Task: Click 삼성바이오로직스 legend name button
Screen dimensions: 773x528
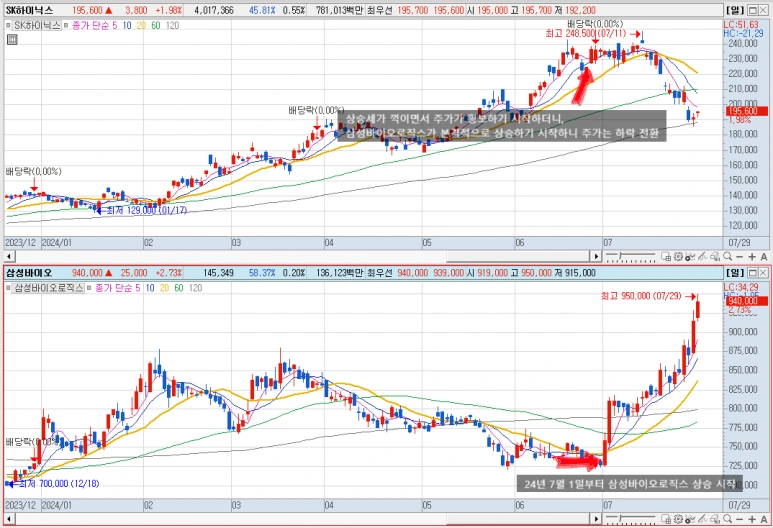Action: [x=48, y=288]
